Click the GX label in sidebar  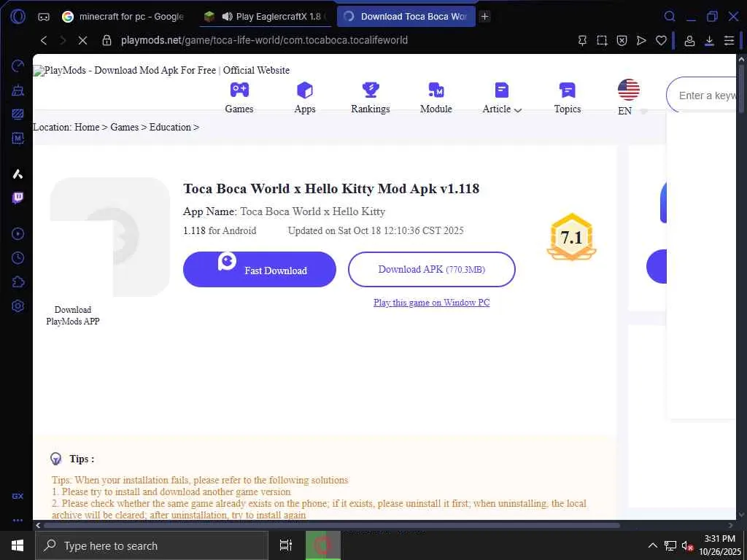point(18,496)
